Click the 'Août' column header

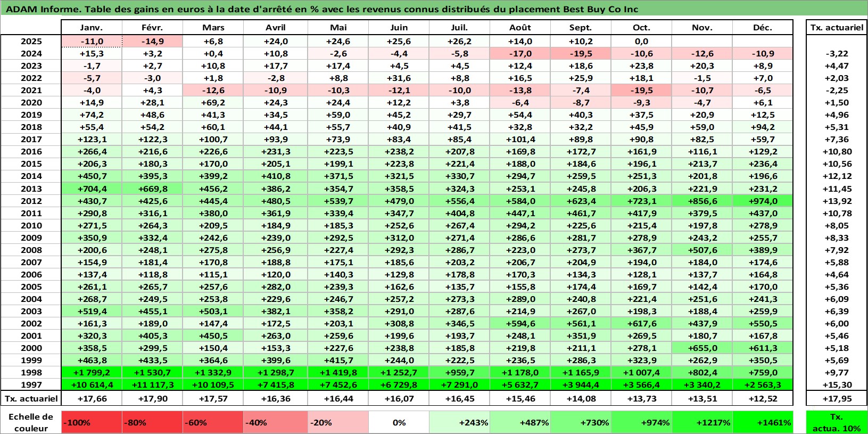click(x=520, y=28)
